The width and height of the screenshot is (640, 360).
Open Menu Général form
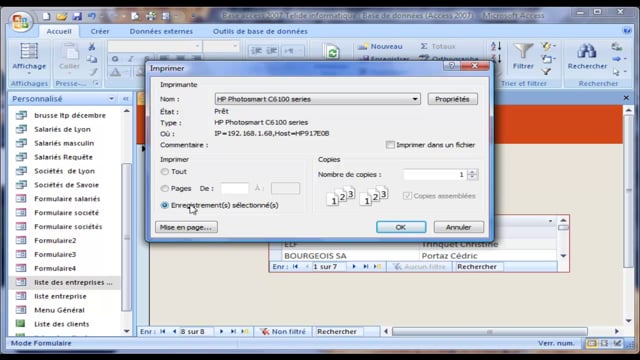pyautogui.click(x=59, y=310)
